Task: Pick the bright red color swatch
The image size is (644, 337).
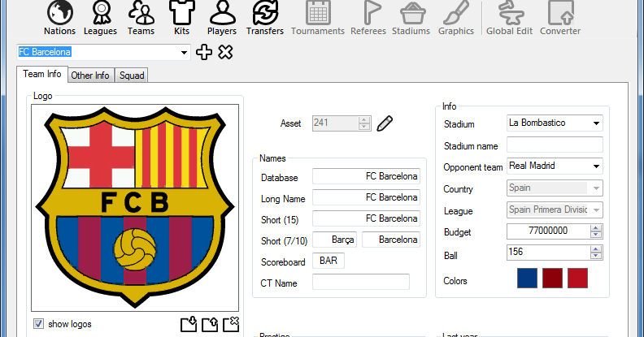Action: [577, 279]
